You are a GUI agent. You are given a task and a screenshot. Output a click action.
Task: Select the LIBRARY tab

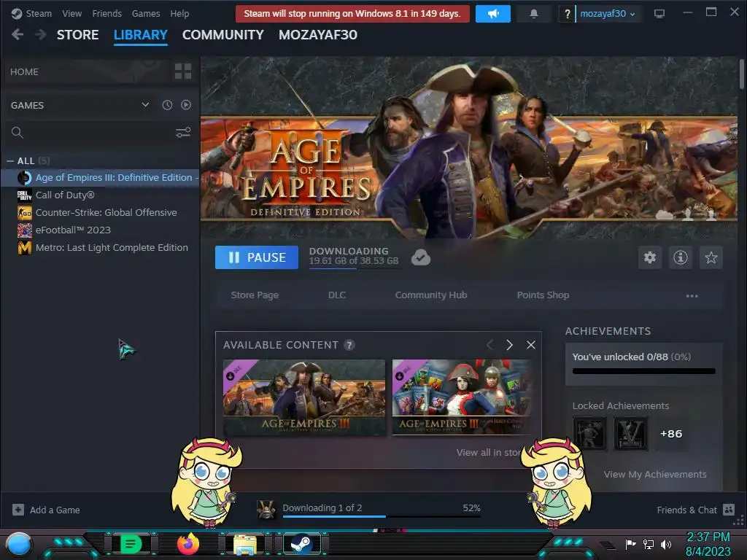(x=141, y=35)
